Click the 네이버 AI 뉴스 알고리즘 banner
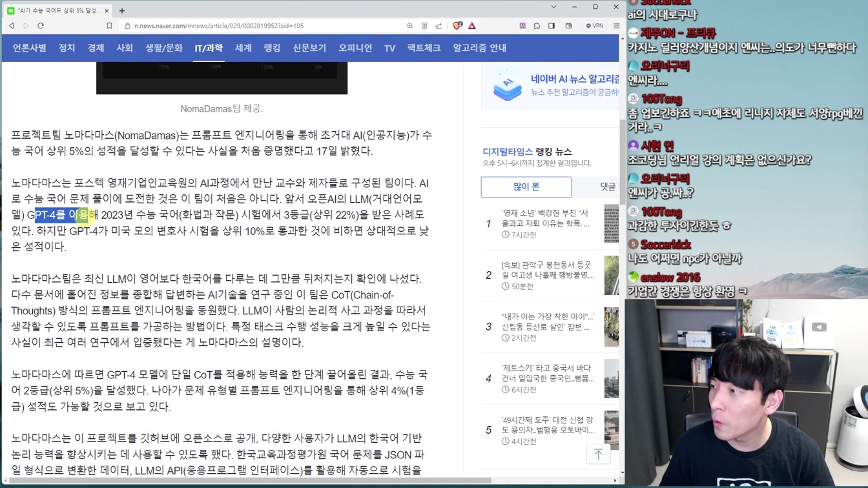This screenshot has width=868, height=488. click(550, 86)
